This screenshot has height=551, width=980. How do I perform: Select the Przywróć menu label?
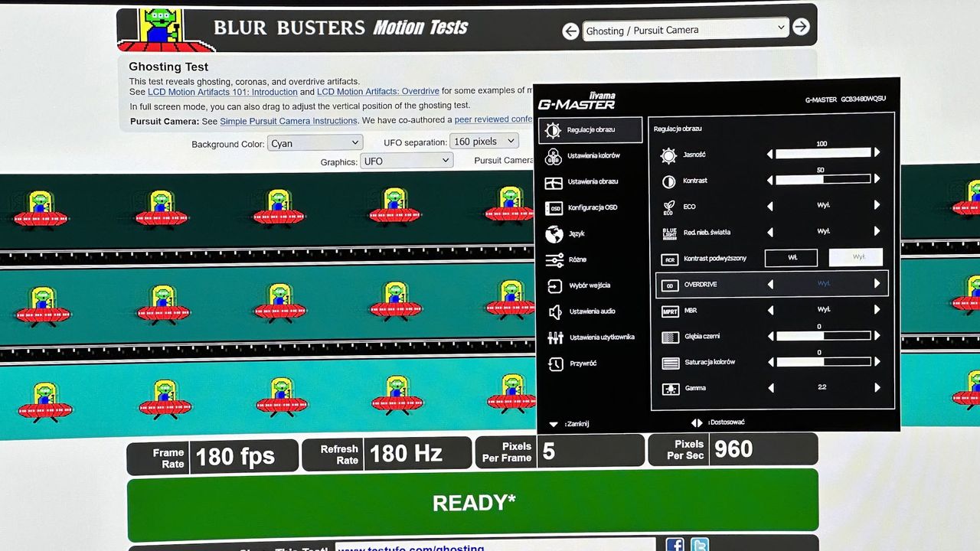pyautogui.click(x=583, y=364)
